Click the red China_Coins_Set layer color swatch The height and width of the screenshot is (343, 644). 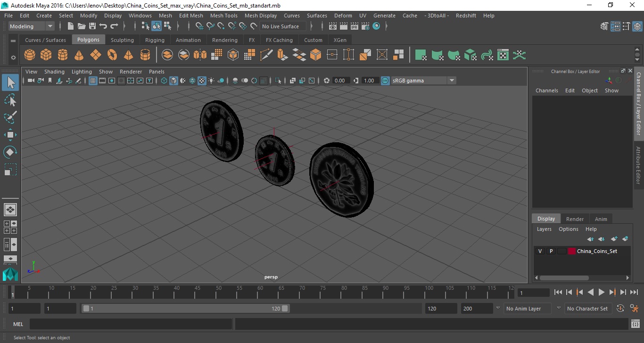tap(572, 251)
